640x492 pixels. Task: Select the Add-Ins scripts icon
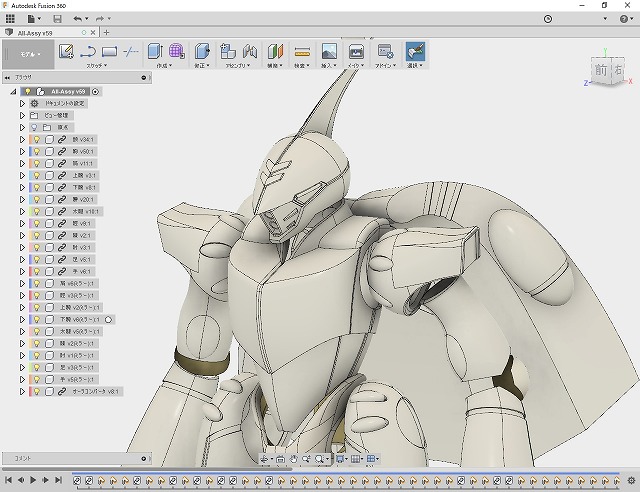coord(385,51)
